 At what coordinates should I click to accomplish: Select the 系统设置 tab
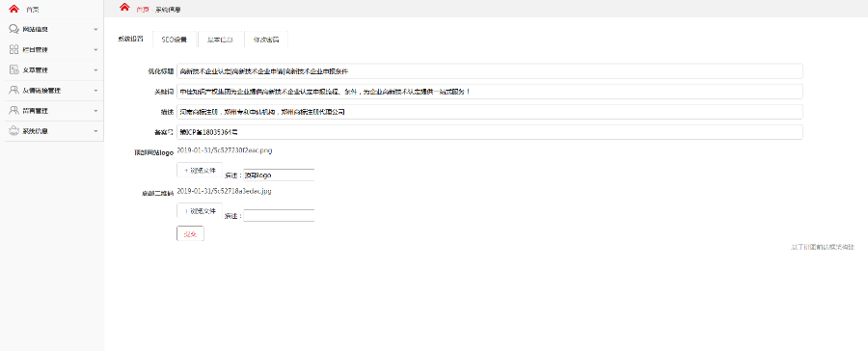click(130, 40)
